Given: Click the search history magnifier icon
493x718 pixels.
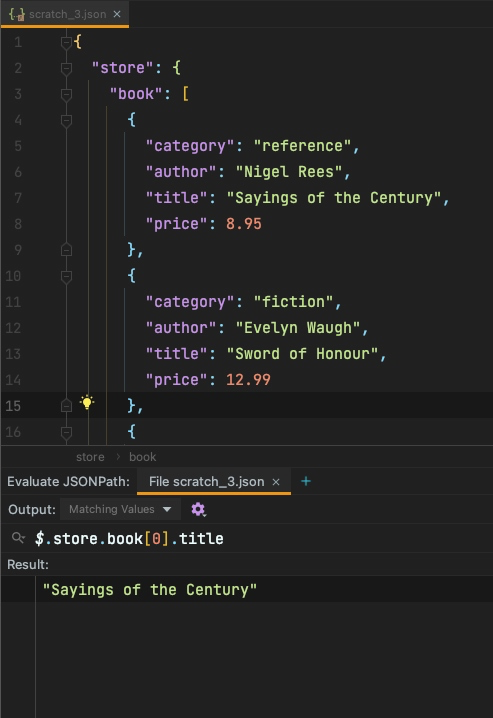Looking at the screenshot, I should click(18, 538).
